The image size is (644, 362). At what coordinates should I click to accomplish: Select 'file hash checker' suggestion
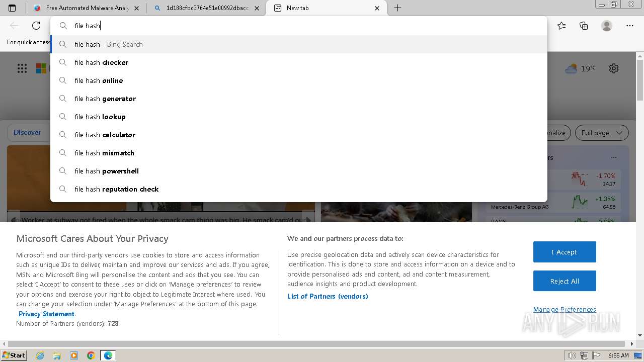[x=298, y=62]
